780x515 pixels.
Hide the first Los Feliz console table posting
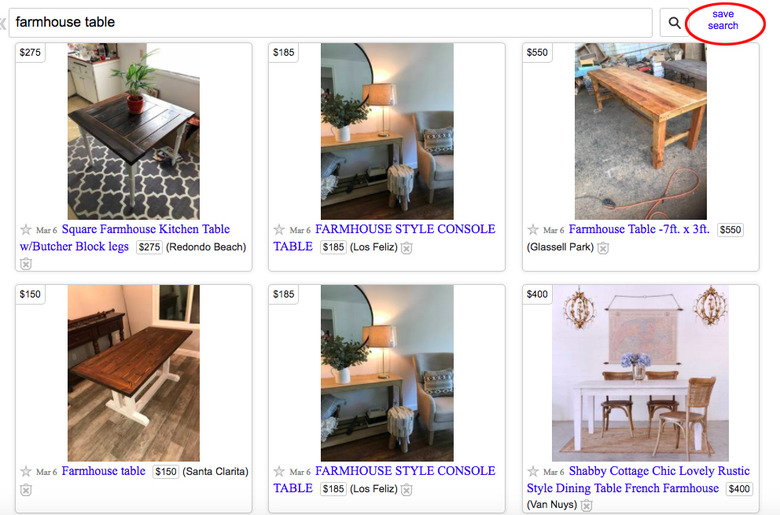(x=406, y=247)
